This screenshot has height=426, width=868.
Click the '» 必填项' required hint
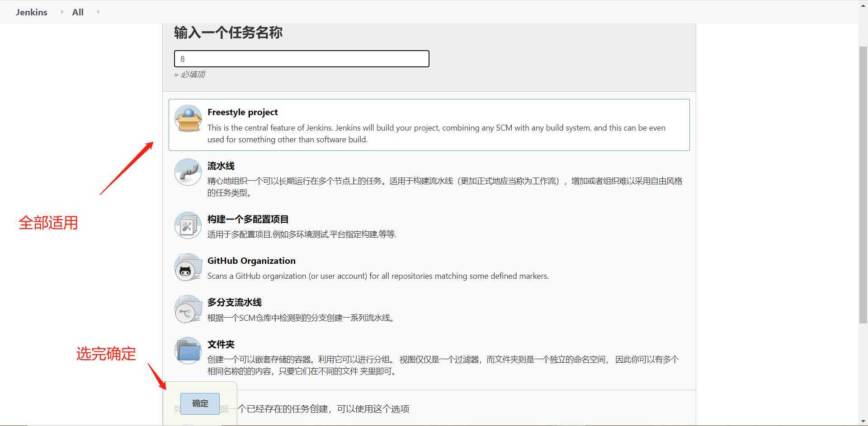click(x=189, y=74)
